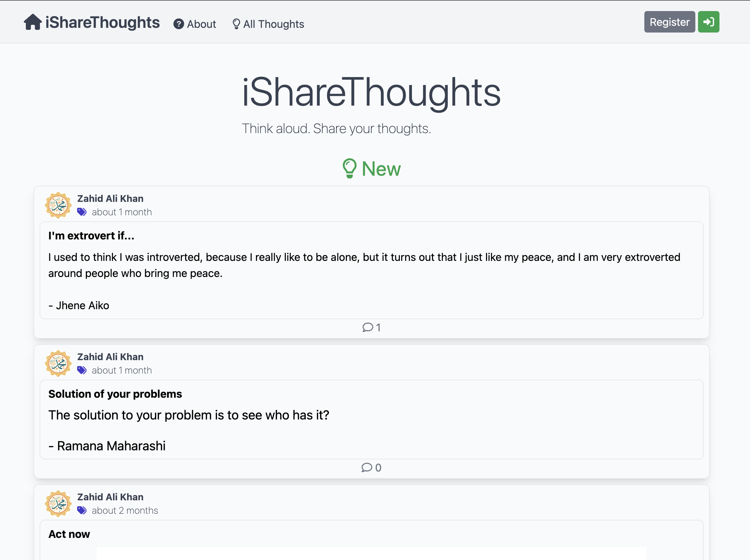Click the green lightbulb next to New
The width and height of the screenshot is (750, 560).
[350, 168]
